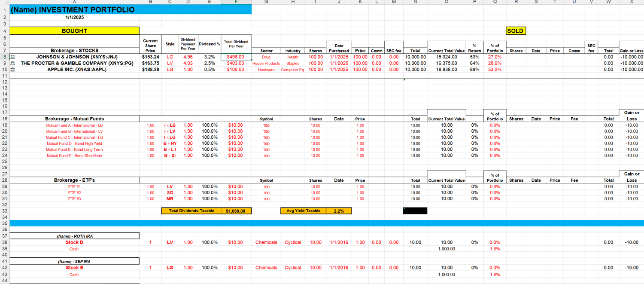Image resolution: width=644 pixels, height=284 pixels.
Task: Select 'THE PROCTER & GAMBLE COMPANY (XNYS:PG)' cell
Action: click(74, 63)
